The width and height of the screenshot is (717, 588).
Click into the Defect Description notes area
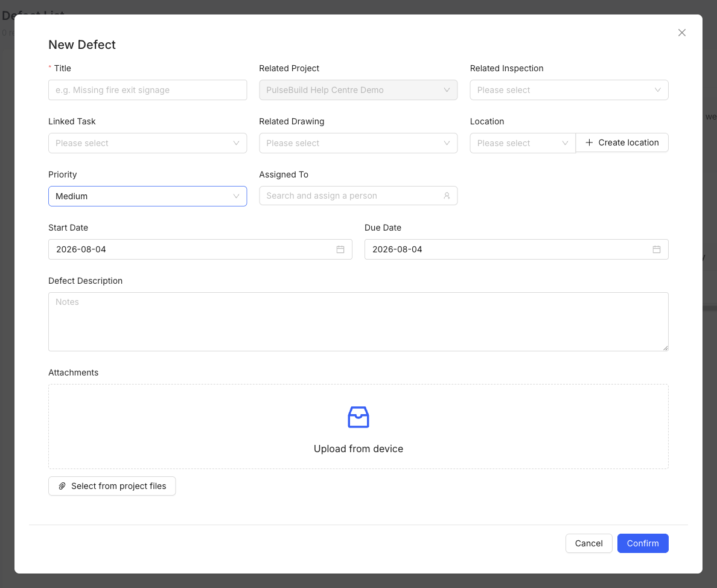tap(358, 322)
